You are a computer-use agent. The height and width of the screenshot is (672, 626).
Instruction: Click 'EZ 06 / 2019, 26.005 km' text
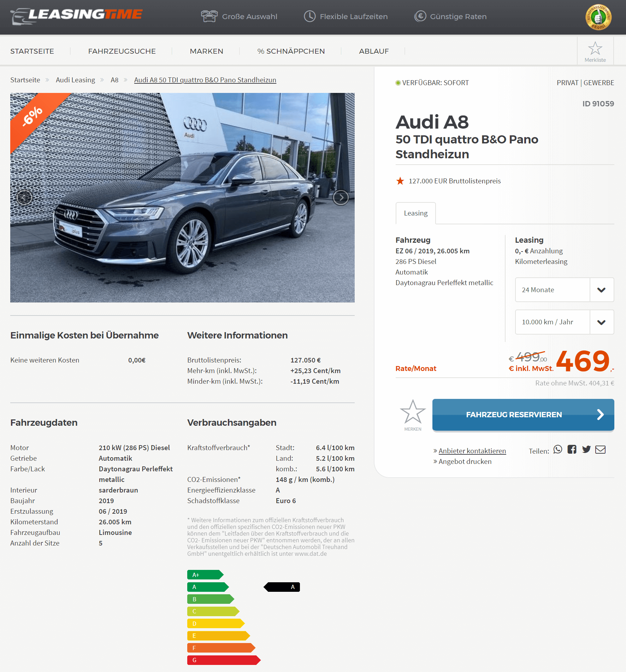432,251
